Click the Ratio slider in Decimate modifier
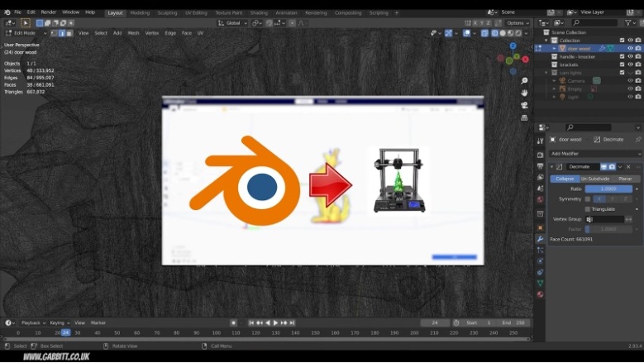The image size is (644, 363). (608, 189)
